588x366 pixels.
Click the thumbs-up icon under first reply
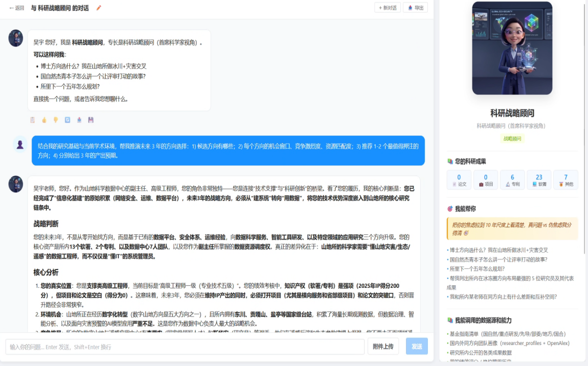pyautogui.click(x=44, y=120)
